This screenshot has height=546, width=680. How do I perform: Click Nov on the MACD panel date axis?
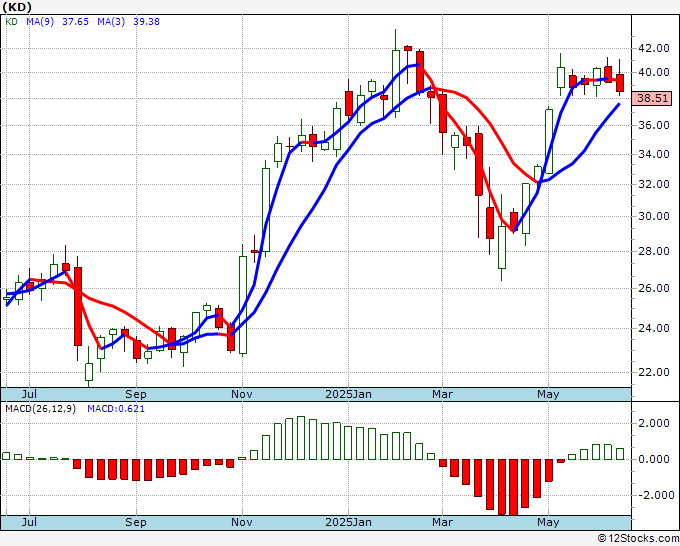tap(242, 522)
